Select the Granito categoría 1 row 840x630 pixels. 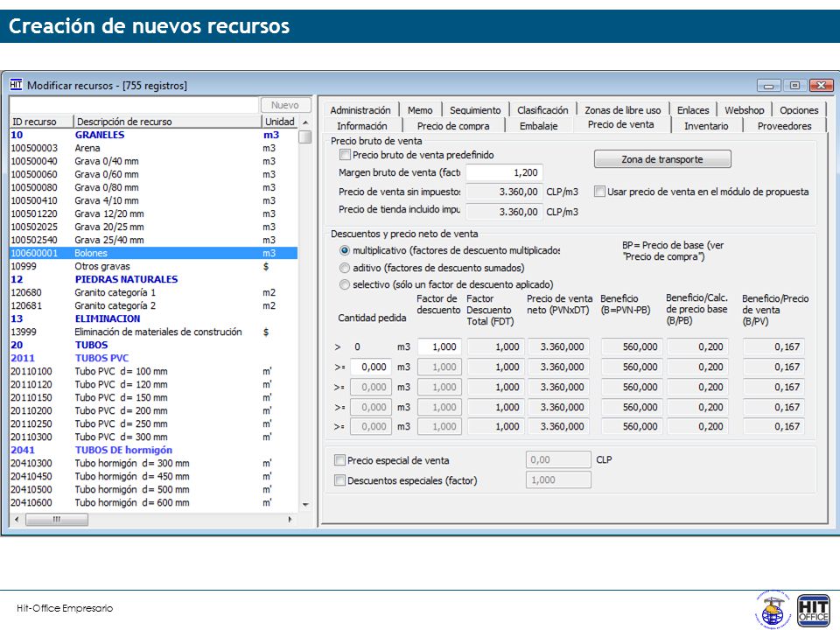(x=154, y=292)
